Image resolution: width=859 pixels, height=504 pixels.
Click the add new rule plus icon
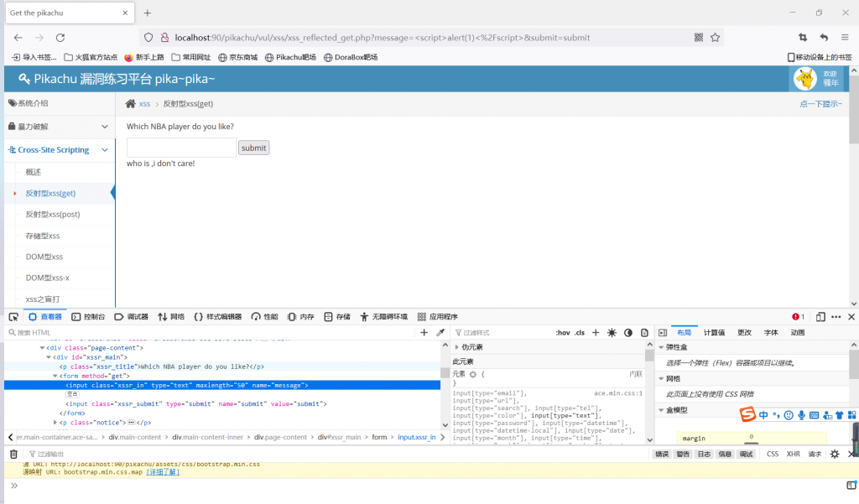click(x=596, y=333)
